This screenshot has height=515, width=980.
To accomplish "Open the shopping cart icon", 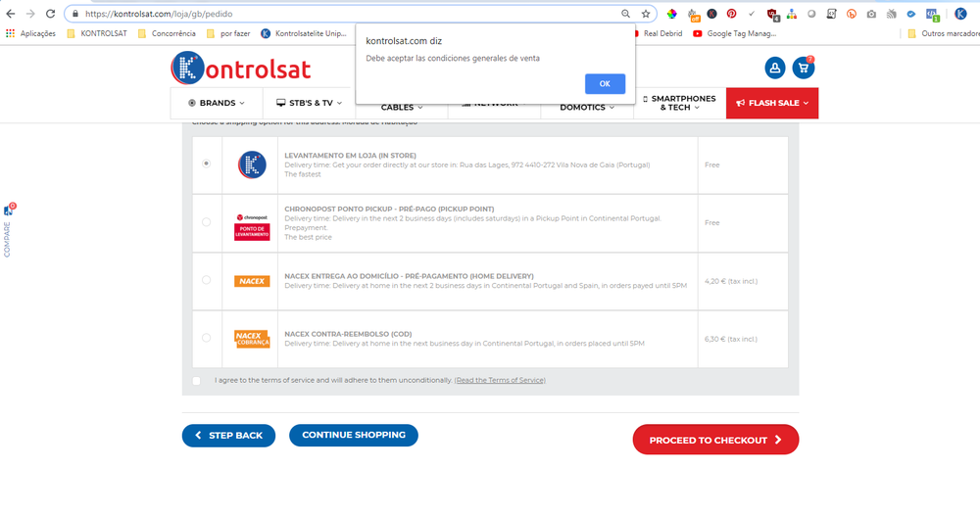I will coord(804,68).
